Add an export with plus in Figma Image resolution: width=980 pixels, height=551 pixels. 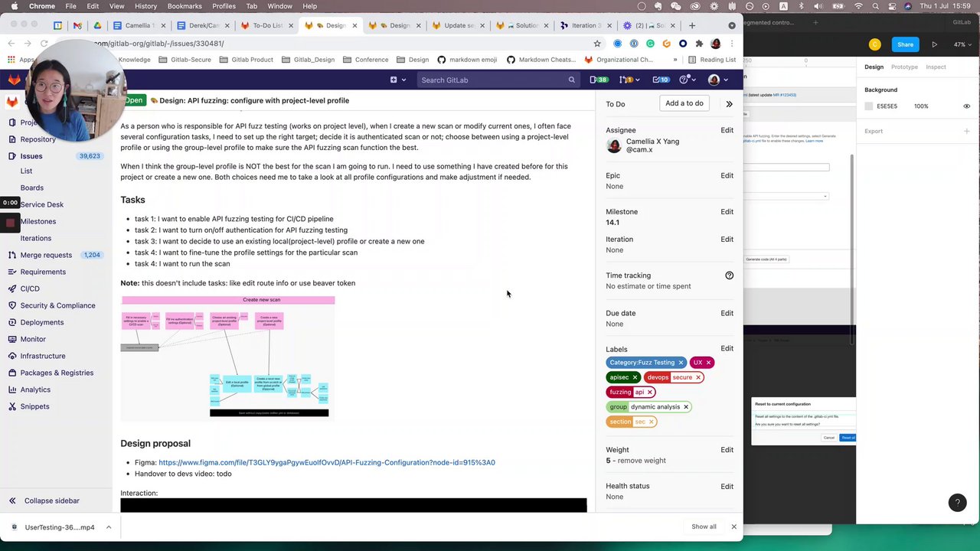pos(966,131)
